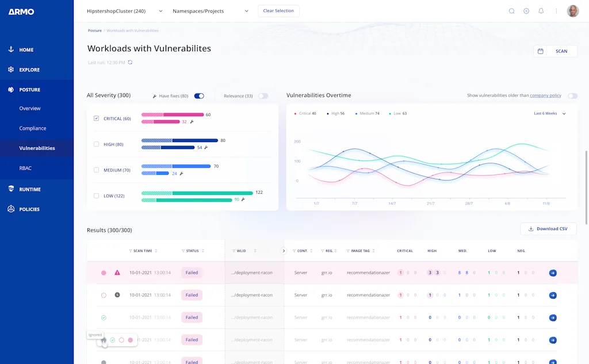Disable the Have fixes toggle

[x=199, y=96]
